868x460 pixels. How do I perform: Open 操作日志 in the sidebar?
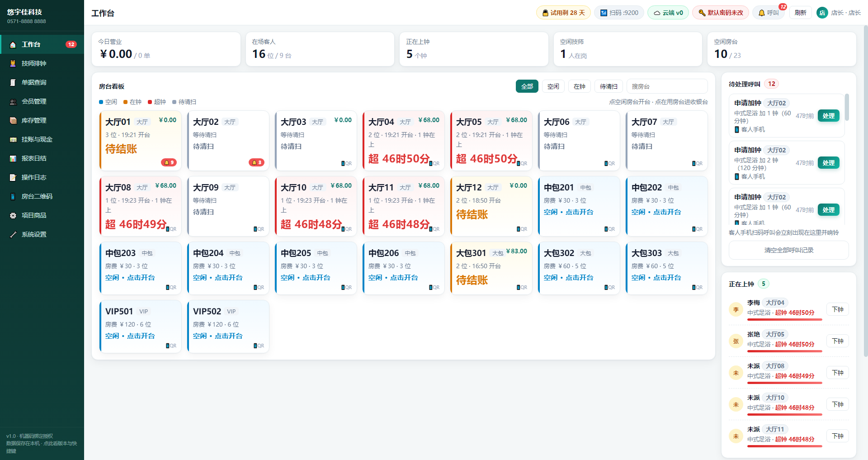[x=42, y=177]
